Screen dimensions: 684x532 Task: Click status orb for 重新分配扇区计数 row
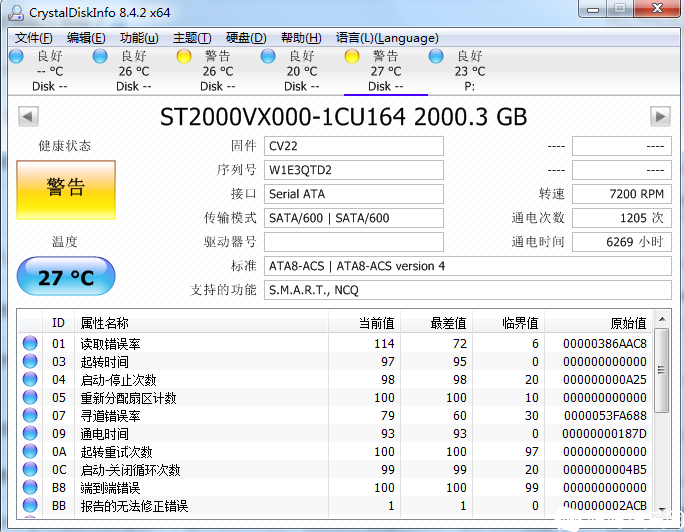(x=30, y=397)
